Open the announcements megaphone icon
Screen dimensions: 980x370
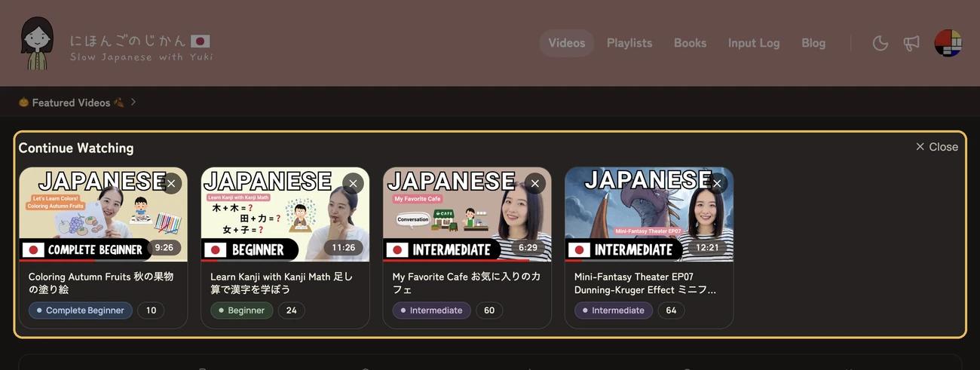coord(911,43)
